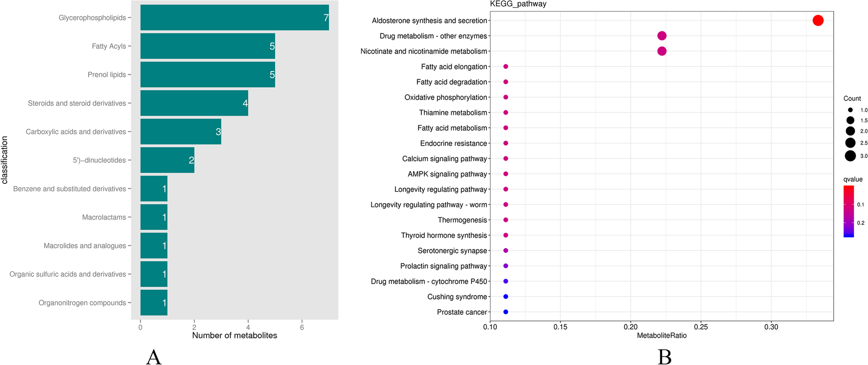Image resolution: width=868 pixels, height=365 pixels.
Task: Click the Macrolactams axis label
Action: [x=104, y=217]
